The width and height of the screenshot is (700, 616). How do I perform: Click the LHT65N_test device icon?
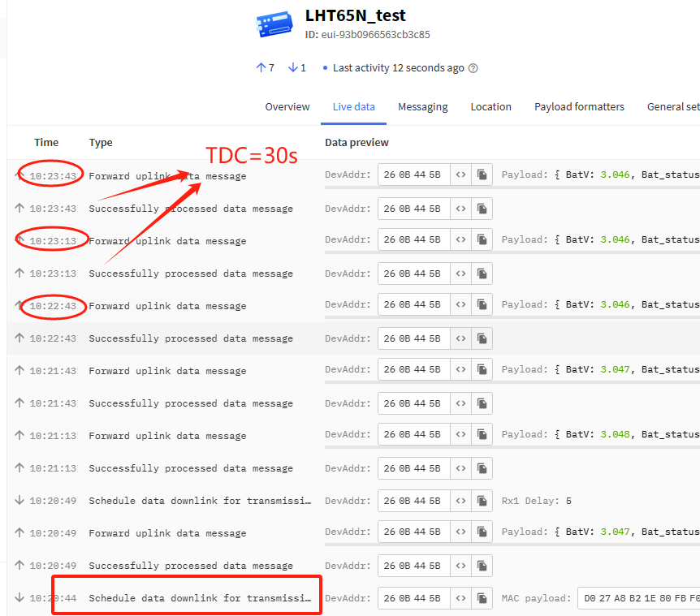(274, 24)
